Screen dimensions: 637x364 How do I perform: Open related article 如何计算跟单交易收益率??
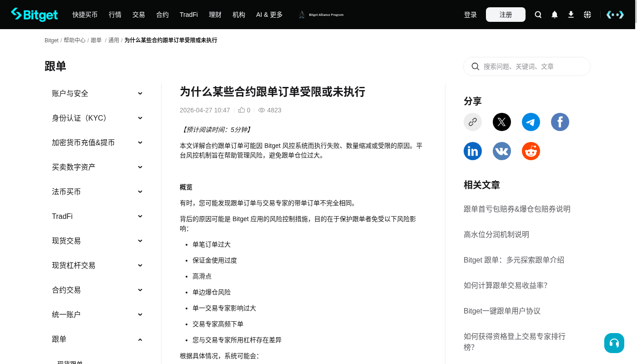506,286
